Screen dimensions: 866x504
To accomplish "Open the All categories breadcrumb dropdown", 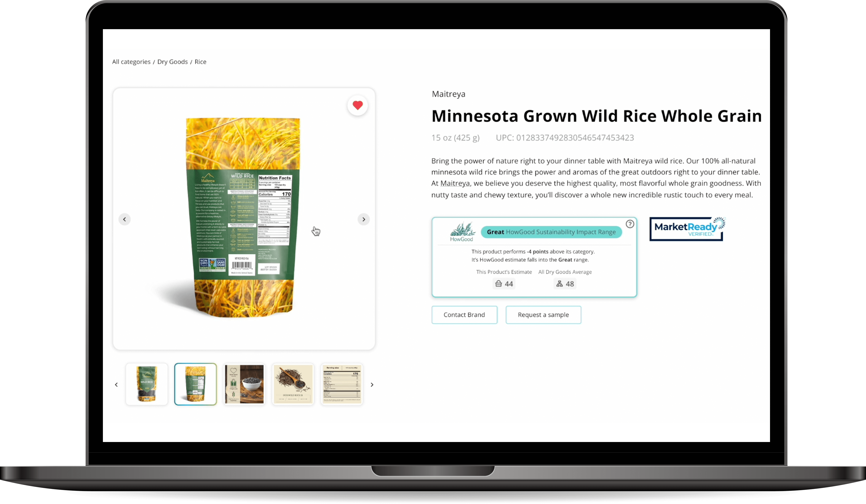I will tap(131, 61).
